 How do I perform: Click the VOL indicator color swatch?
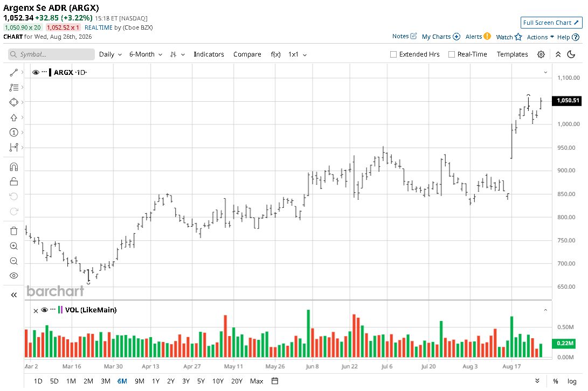click(x=60, y=310)
